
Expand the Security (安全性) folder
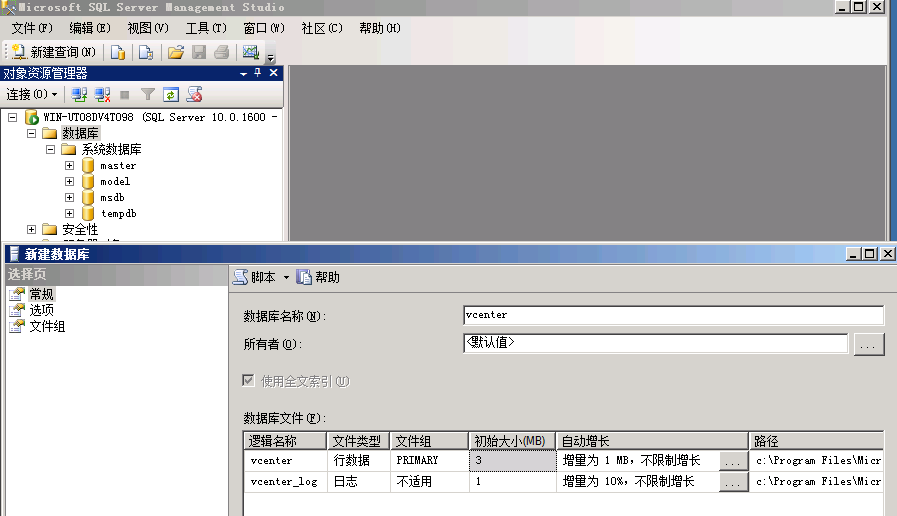coord(31,229)
